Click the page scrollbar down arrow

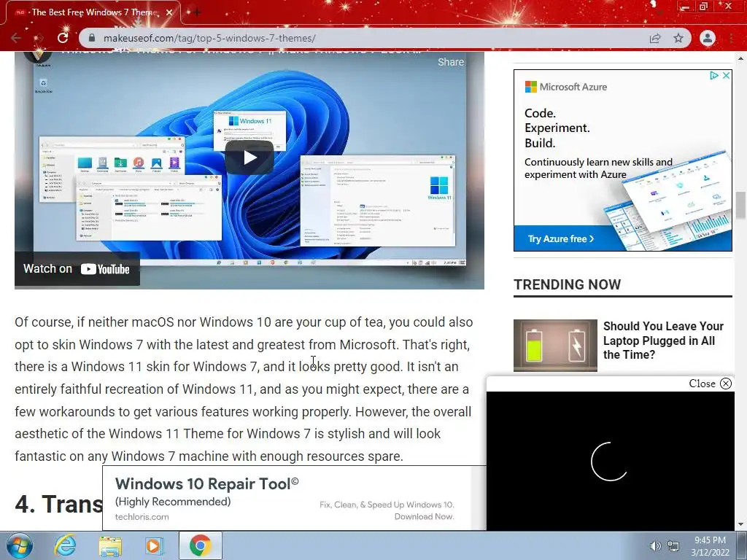tap(740, 524)
